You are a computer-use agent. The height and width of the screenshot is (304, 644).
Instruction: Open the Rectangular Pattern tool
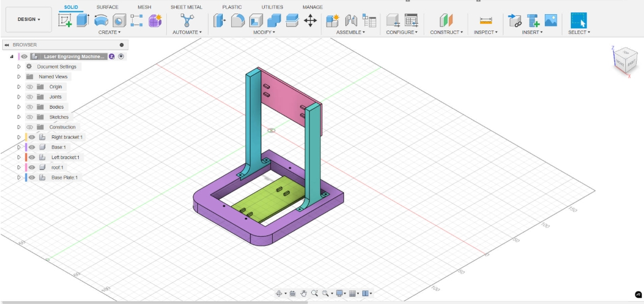pos(137,20)
